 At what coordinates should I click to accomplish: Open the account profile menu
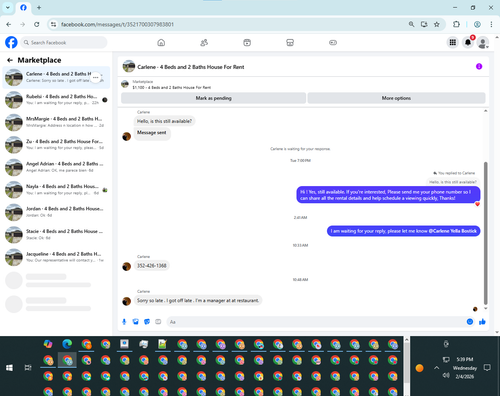tap(483, 43)
